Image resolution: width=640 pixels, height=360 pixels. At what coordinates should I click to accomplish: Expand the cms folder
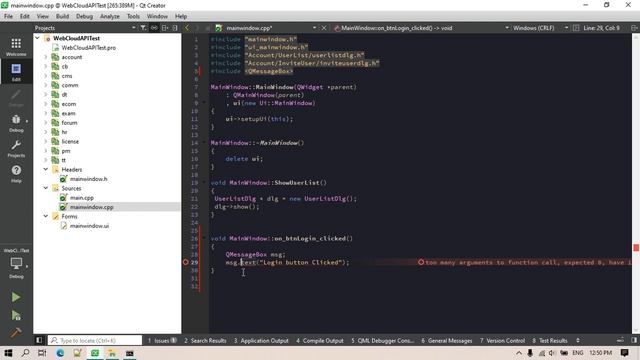(x=46, y=76)
